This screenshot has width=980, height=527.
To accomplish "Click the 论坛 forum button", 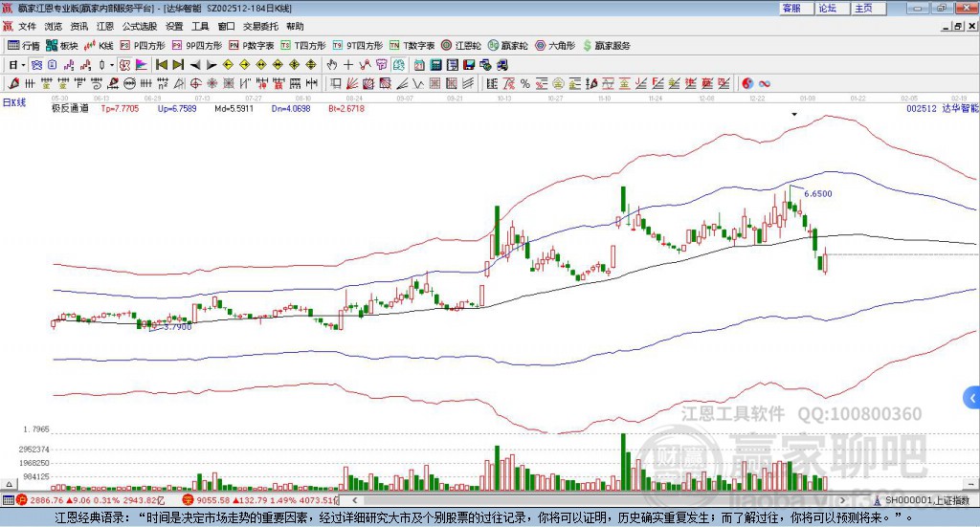I will point(832,8).
